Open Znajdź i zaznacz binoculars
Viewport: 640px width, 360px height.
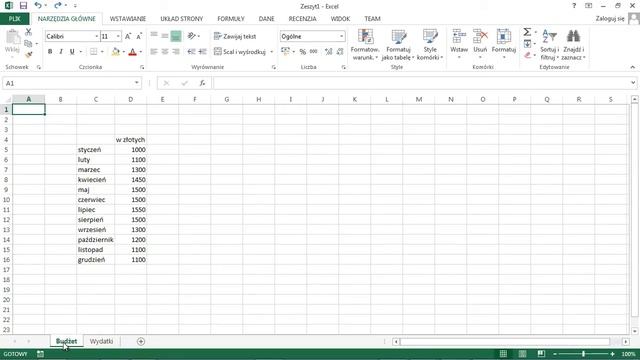tap(573, 44)
